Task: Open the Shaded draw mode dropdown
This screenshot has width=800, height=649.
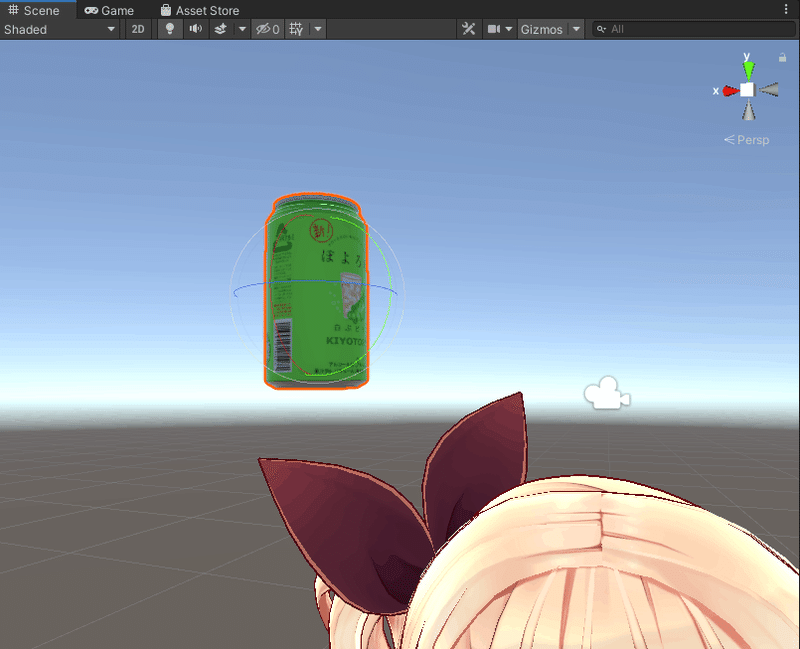Action: coord(60,29)
